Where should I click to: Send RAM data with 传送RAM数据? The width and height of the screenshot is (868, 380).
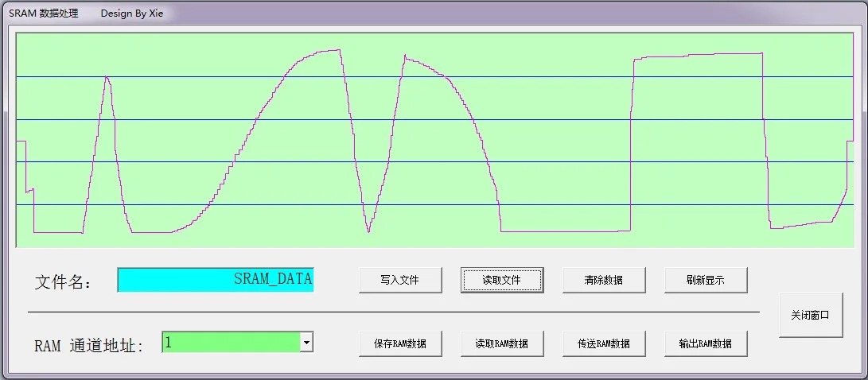click(604, 343)
